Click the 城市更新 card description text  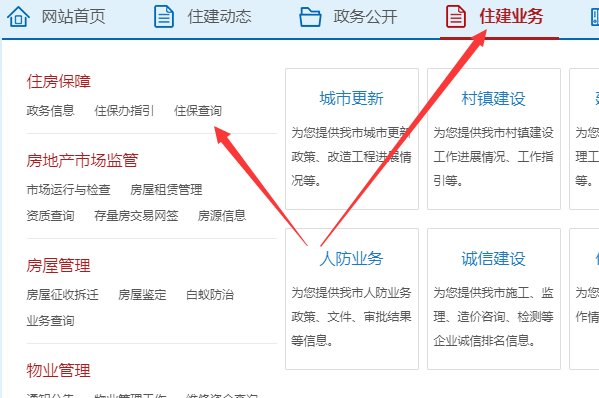coord(351,157)
